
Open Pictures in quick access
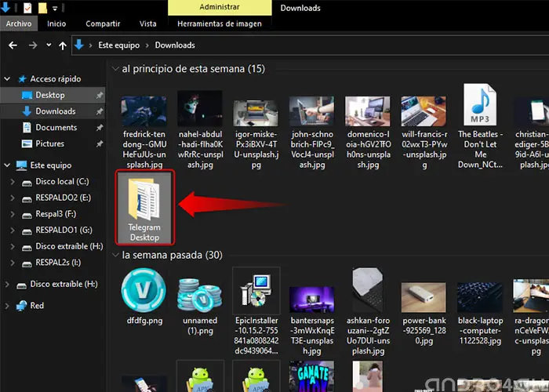click(49, 143)
